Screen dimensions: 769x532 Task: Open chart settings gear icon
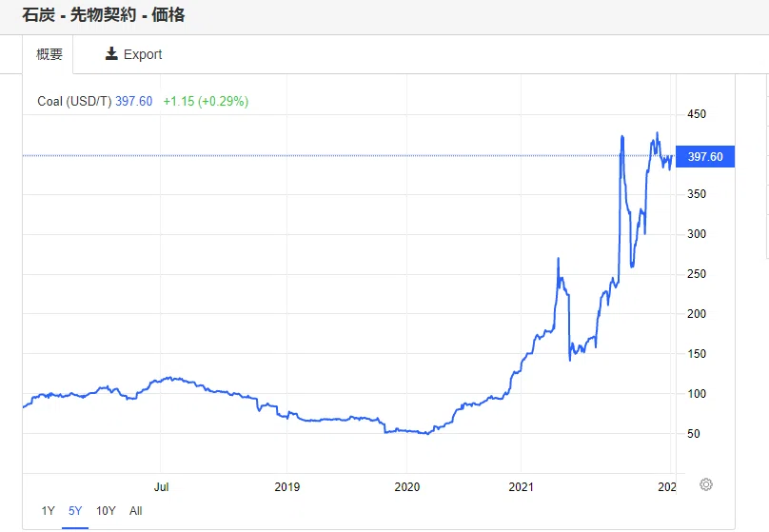point(706,484)
